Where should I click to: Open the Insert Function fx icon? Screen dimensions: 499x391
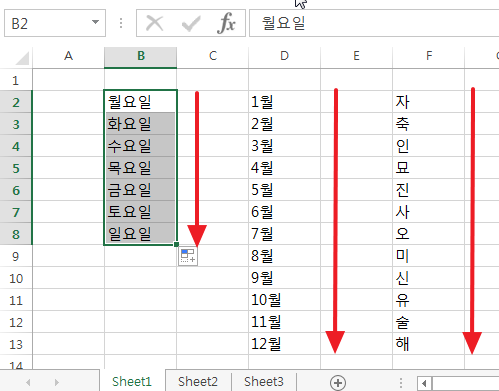pos(226,23)
